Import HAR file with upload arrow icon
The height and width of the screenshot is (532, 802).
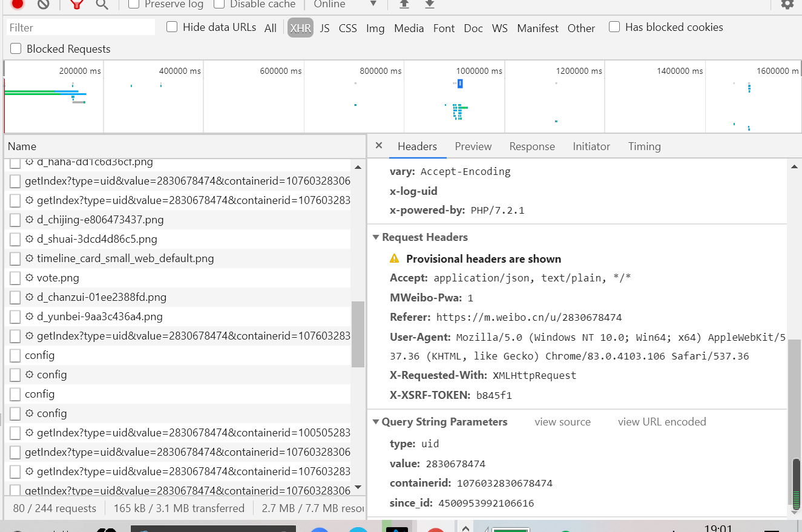[404, 4]
